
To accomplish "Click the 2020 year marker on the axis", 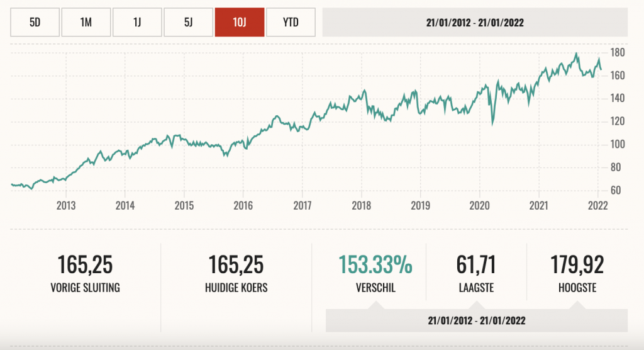I will (x=479, y=206).
